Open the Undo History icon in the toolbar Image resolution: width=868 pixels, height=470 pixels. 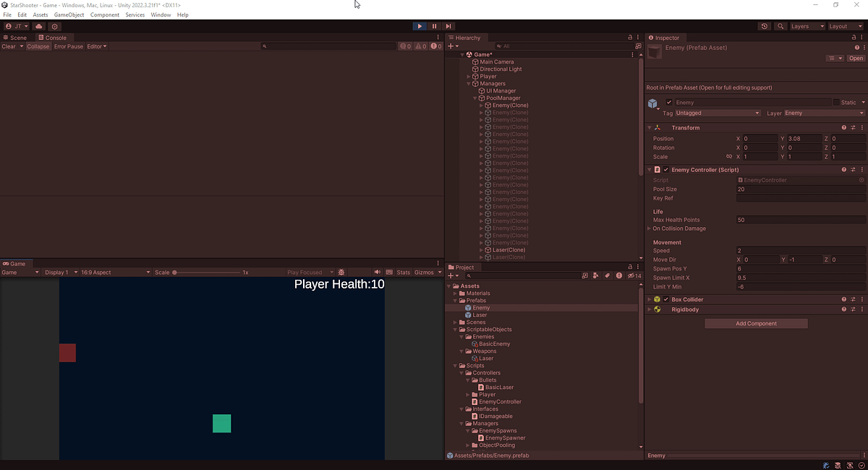(765, 26)
